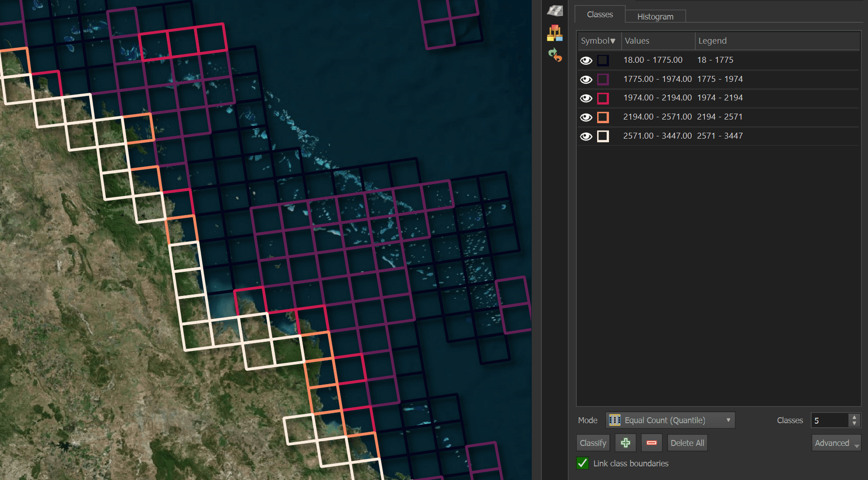Image resolution: width=868 pixels, height=480 pixels.
Task: Expand the Advanced options menu
Action: click(836, 443)
